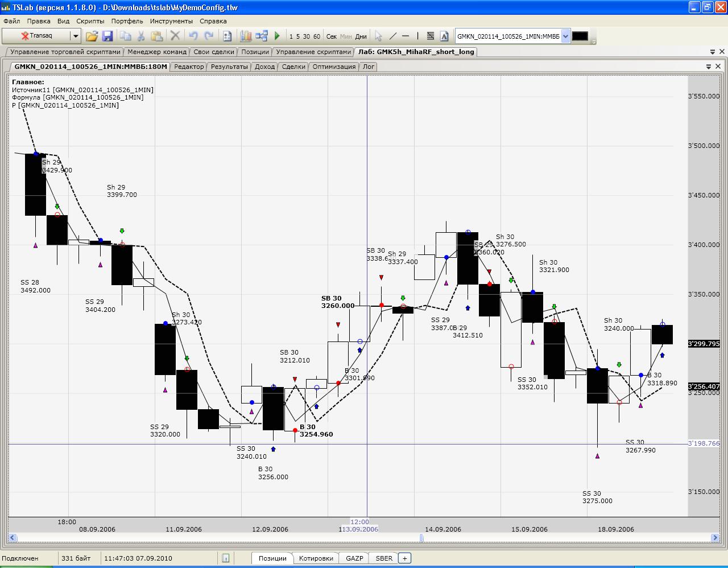This screenshot has height=568, width=728.
Task: Open the Правка menu
Action: coord(39,21)
